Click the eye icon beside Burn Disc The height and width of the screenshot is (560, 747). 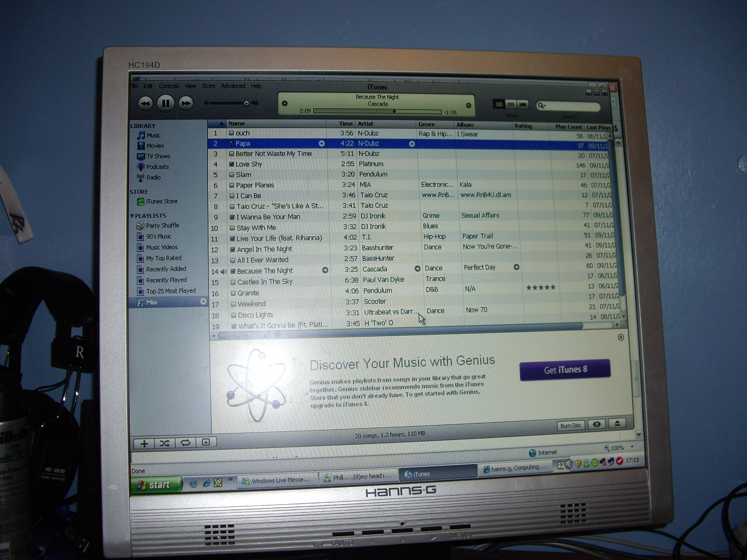click(x=596, y=424)
